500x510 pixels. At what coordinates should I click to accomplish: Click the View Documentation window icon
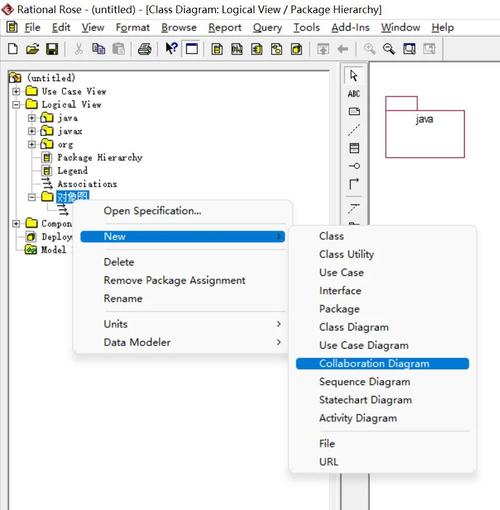pyautogui.click(x=192, y=49)
